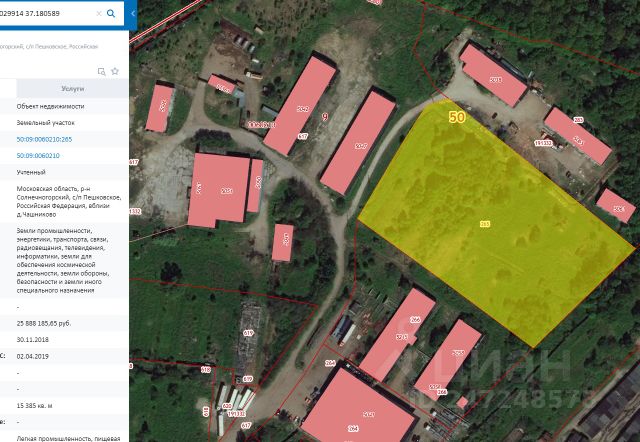Screen dimensions: 640x442
Task: Click the orange label 50 on map
Action: pos(457,117)
